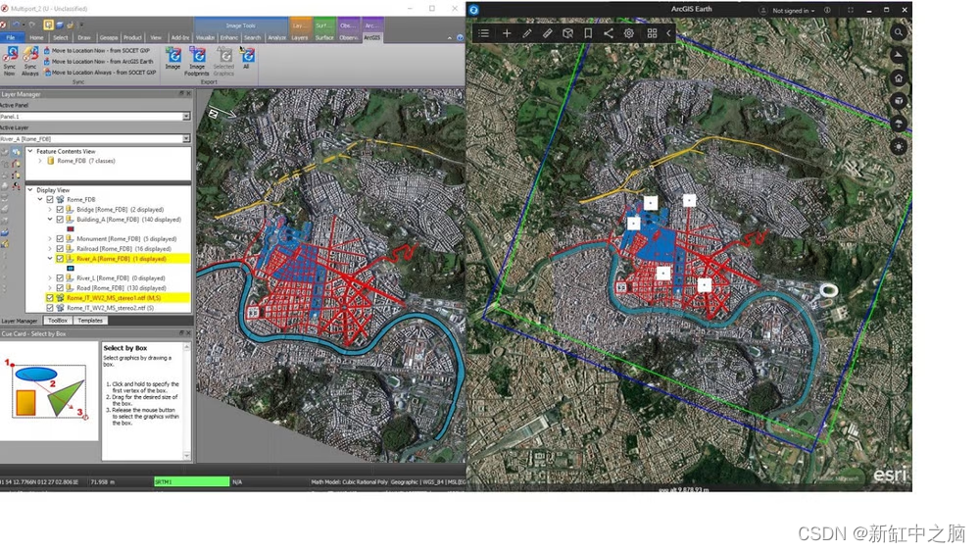Image resolution: width=980 pixels, height=552 pixels.
Task: Select the ArcGIS Earth draw pencil tool
Action: (x=527, y=33)
